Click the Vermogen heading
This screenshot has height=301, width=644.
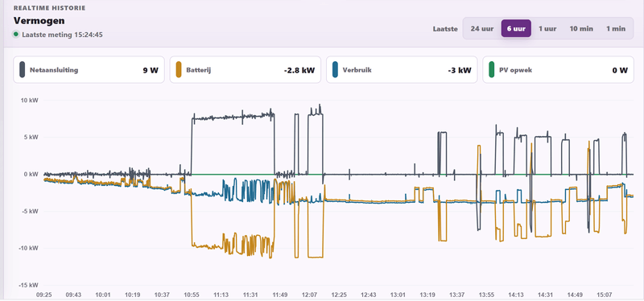click(x=39, y=21)
